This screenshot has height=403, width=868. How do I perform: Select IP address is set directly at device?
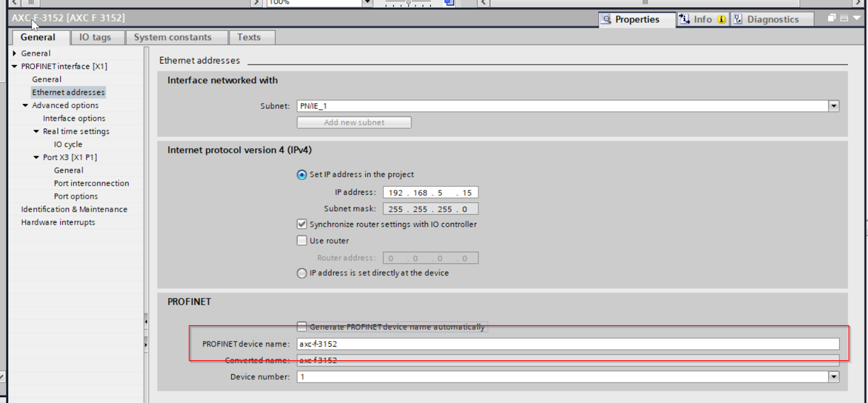point(302,273)
